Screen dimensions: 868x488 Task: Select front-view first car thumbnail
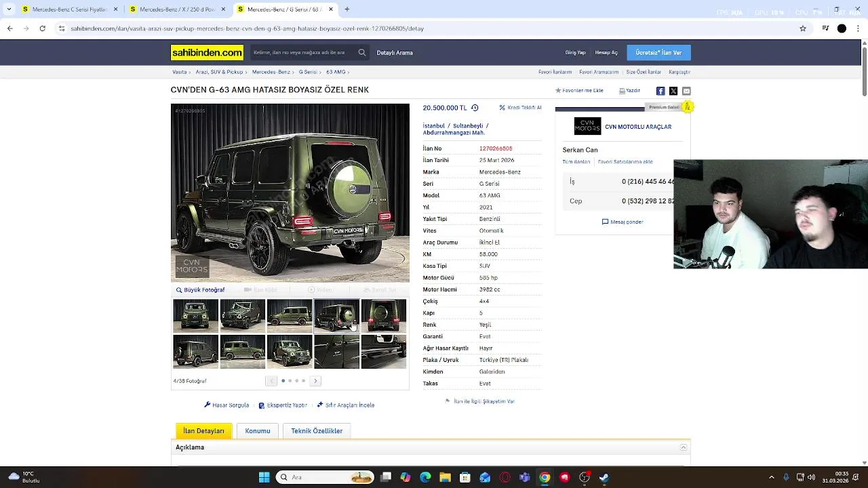tap(195, 316)
